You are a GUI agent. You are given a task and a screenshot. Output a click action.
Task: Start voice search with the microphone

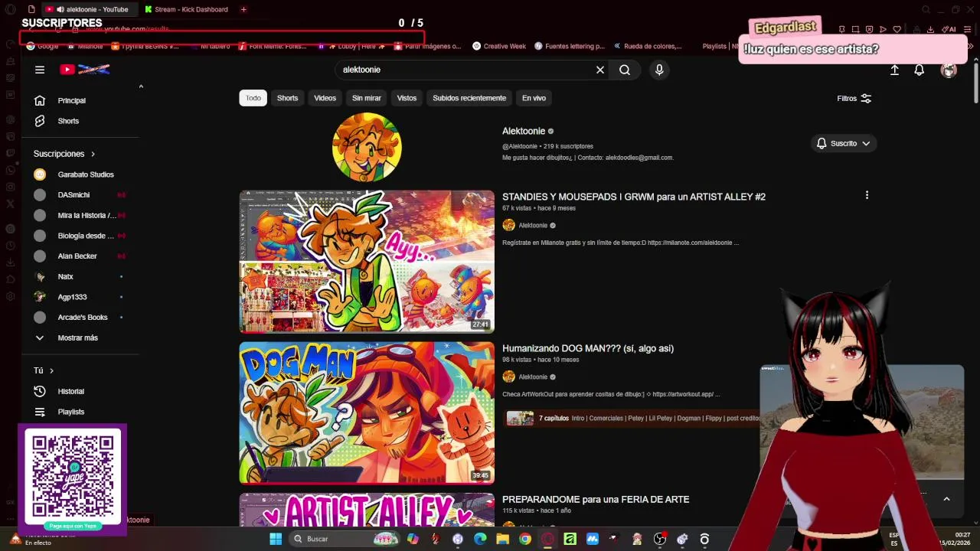point(659,70)
